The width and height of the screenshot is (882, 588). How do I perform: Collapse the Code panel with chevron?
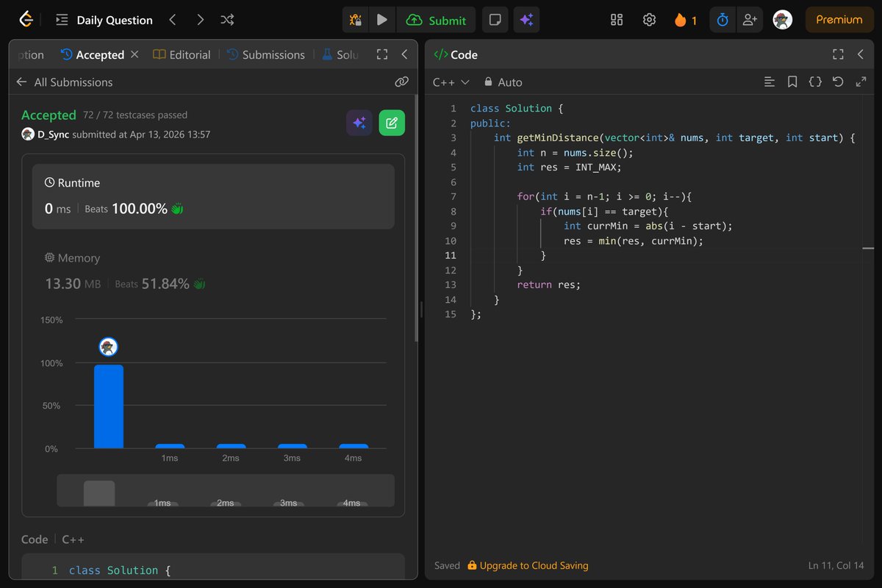(x=860, y=54)
